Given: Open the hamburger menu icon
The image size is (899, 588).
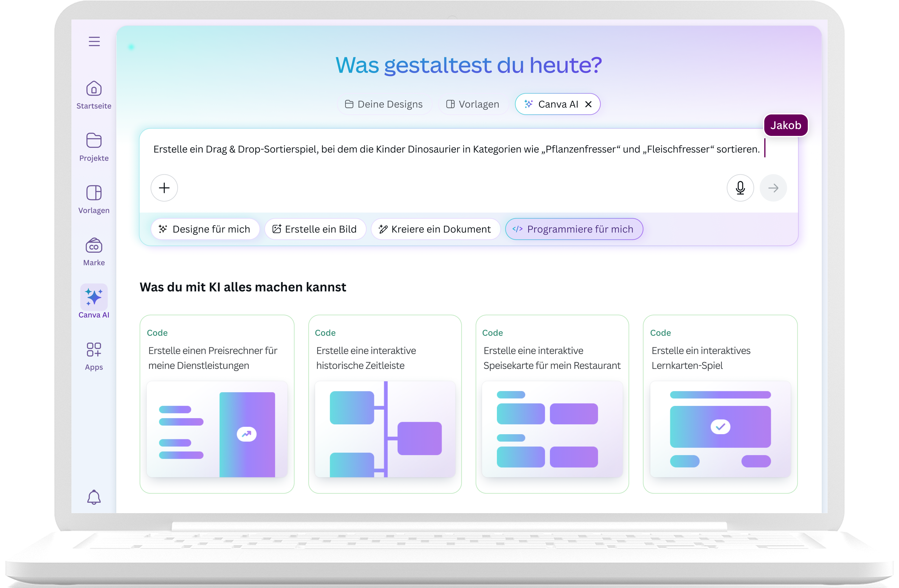Looking at the screenshot, I should [x=94, y=41].
